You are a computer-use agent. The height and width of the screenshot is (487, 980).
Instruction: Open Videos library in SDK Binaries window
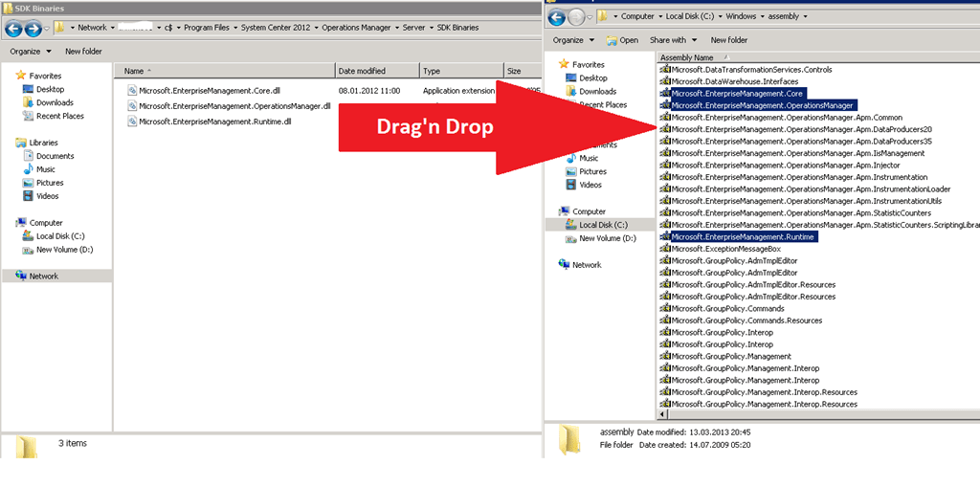tap(48, 196)
